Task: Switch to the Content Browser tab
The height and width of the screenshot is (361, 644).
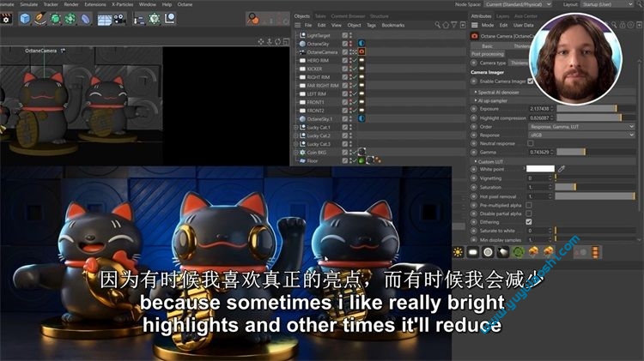Action: coord(348,16)
